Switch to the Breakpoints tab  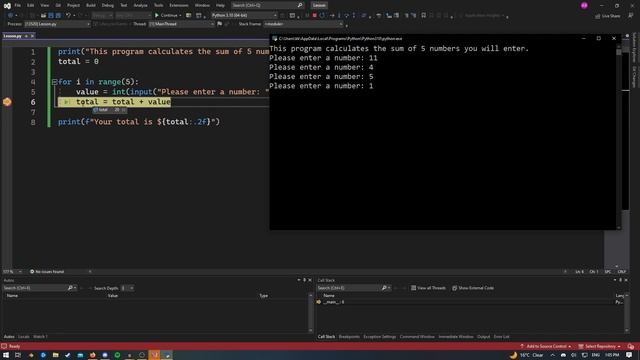coord(349,337)
